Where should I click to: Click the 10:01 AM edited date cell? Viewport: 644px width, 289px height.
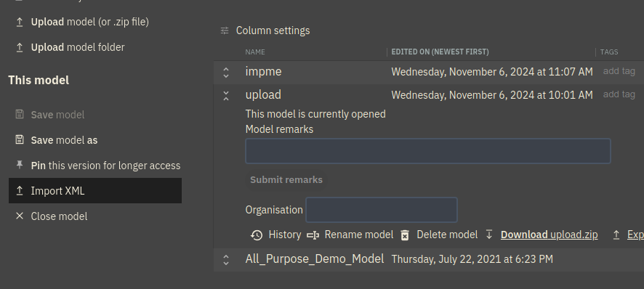tap(492, 95)
